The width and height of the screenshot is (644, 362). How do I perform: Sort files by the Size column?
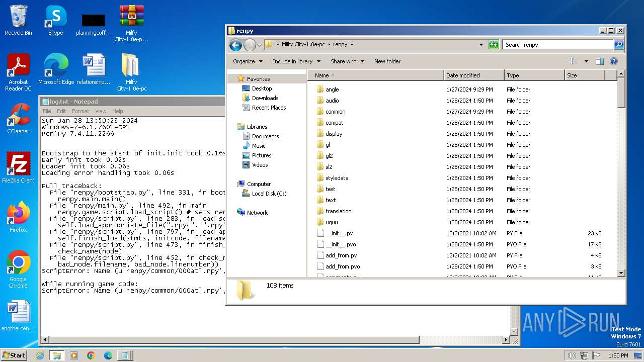coord(585,75)
